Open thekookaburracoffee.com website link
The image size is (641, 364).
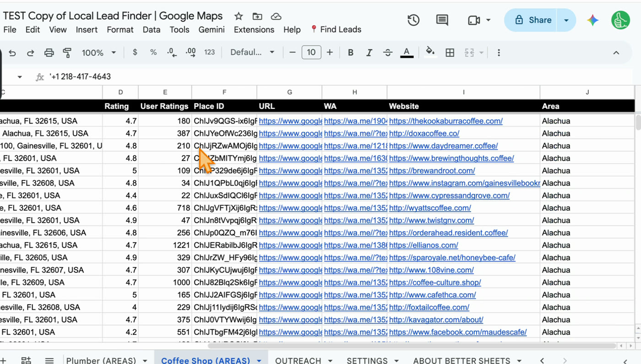446,121
